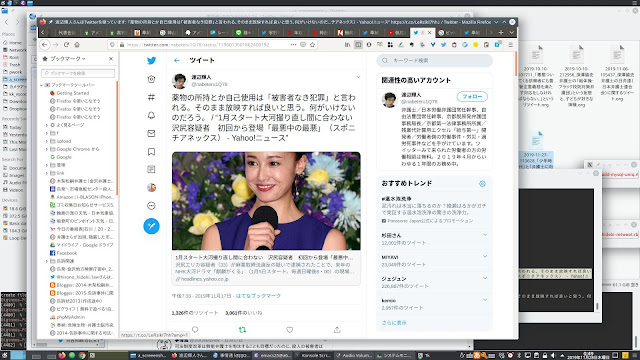Image resolution: width=640 pixels, height=360 pixels.
Task: Click the tweet photo of woman with microphone
Action: (266, 201)
